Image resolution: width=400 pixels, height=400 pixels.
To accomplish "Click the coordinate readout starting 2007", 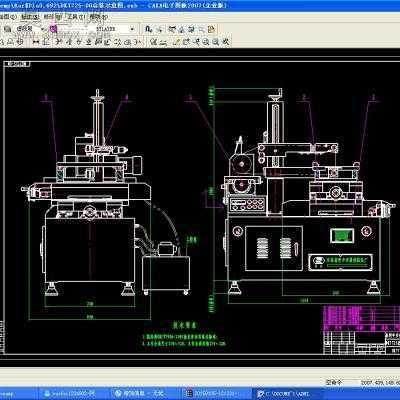I will [x=380, y=382].
